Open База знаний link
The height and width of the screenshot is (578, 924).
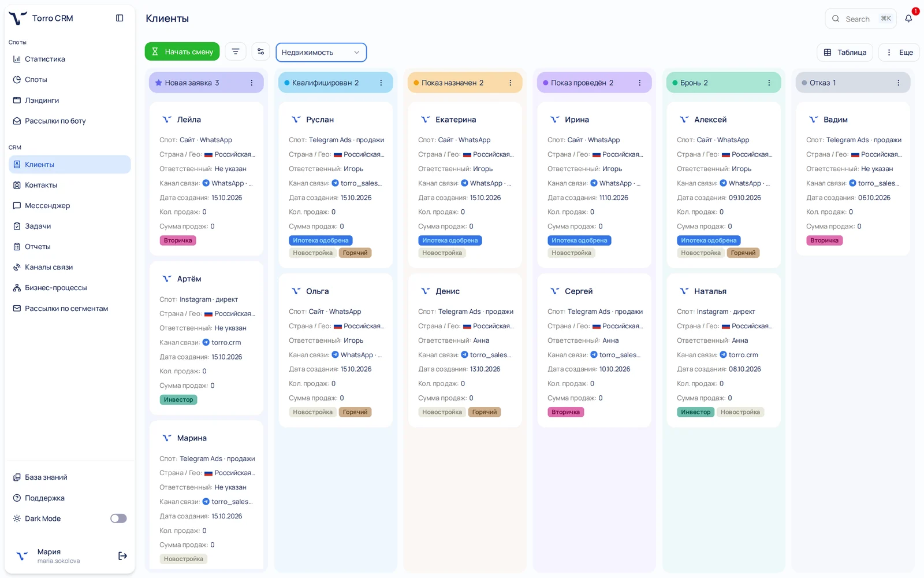click(69, 477)
